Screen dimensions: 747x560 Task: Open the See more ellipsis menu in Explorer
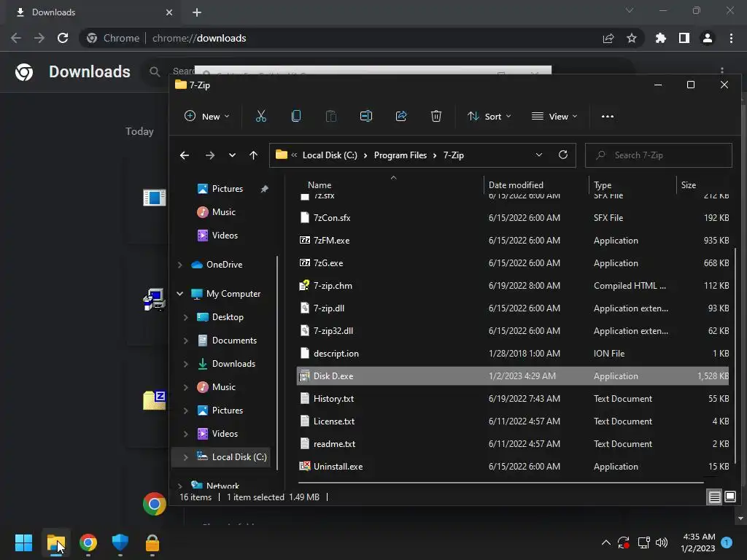coord(608,116)
